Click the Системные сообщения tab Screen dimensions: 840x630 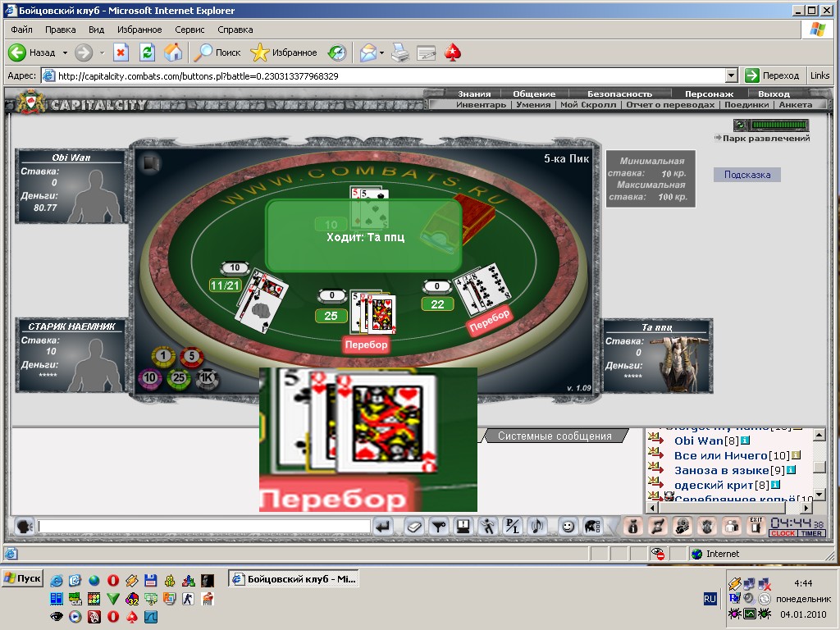click(555, 436)
